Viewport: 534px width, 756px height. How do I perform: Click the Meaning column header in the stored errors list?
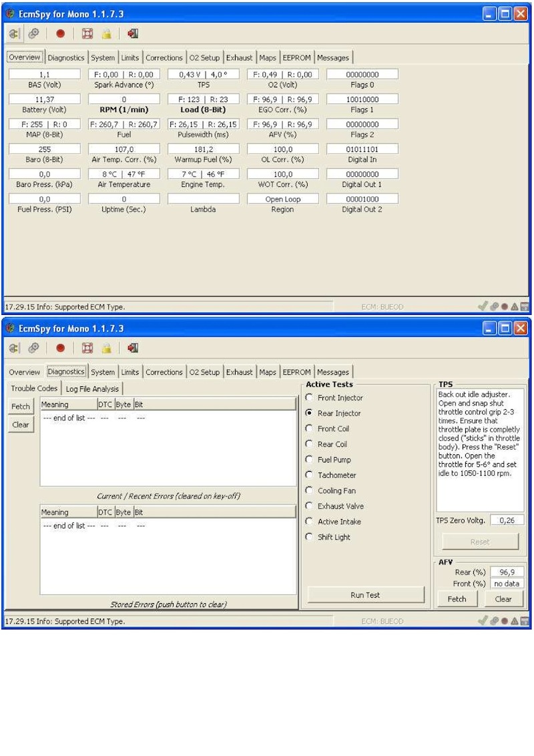click(69, 512)
